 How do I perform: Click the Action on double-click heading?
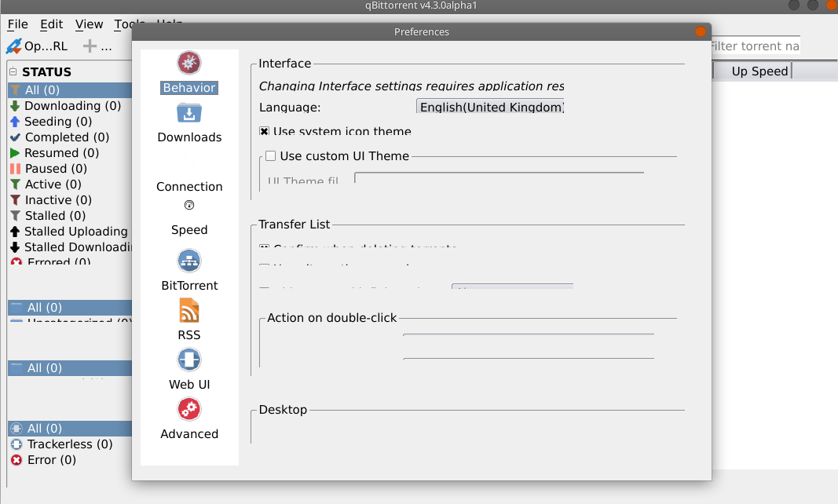[332, 318]
